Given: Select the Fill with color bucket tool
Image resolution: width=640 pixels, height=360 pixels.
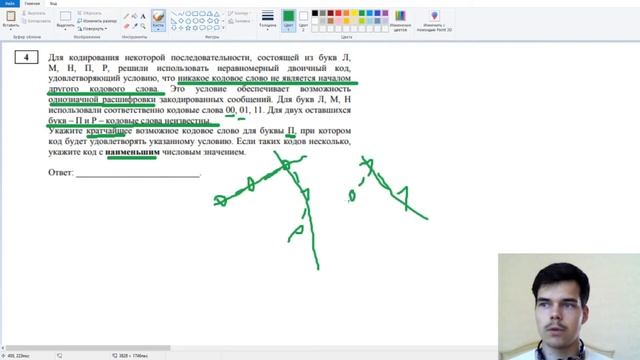Looking at the screenshot, I should pyautogui.click(x=134, y=16).
